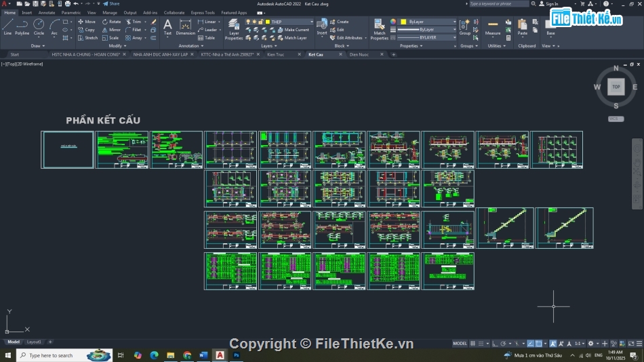The image size is (644, 362).
Task: Click the yellow layer color swatch
Action: (268, 22)
